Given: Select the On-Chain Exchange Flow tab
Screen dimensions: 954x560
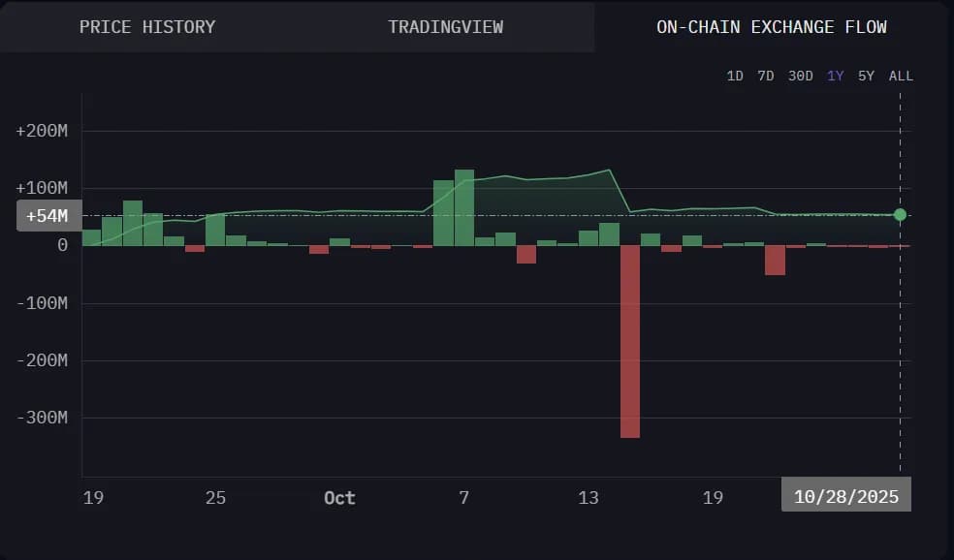Looking at the screenshot, I should 772,27.
